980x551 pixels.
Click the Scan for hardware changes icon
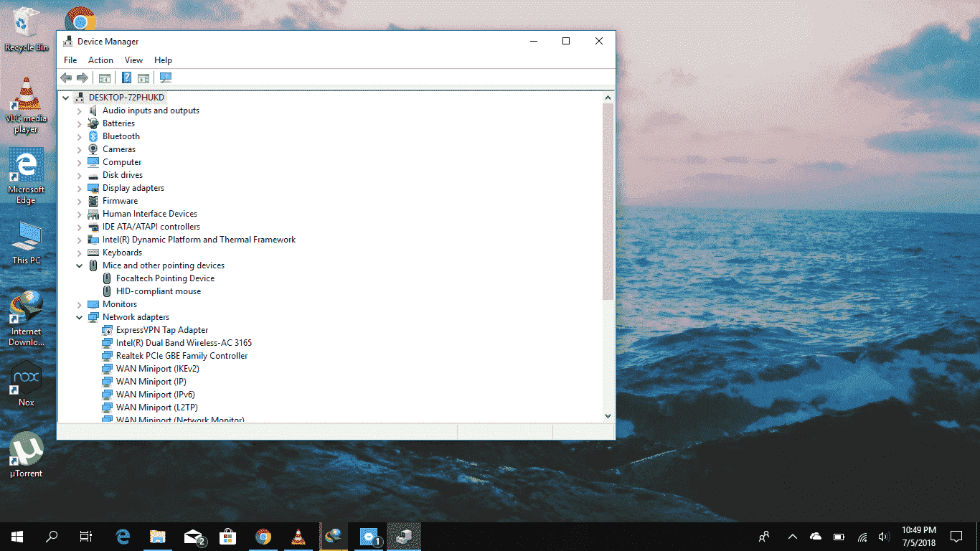166,77
